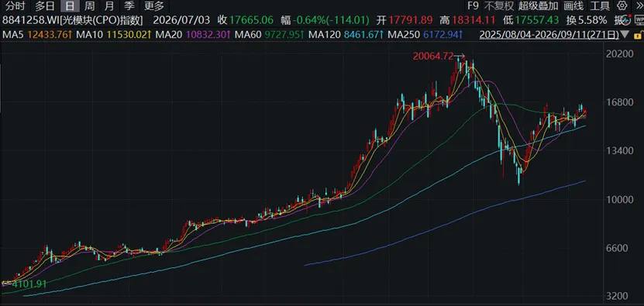Open the 更多 more periods menu

coord(154,5)
